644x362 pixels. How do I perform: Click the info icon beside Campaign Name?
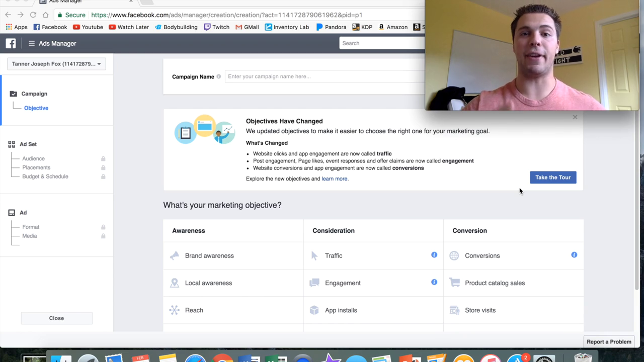[218, 76]
